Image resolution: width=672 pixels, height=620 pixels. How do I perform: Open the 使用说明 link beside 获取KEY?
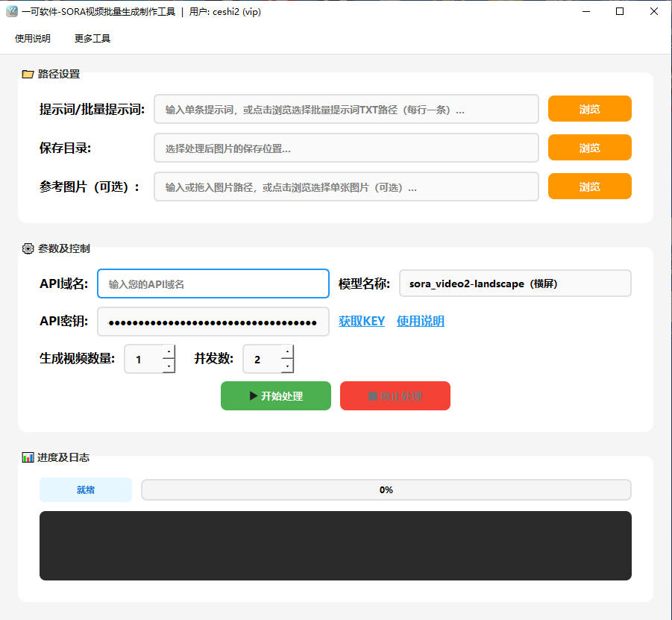click(x=420, y=322)
